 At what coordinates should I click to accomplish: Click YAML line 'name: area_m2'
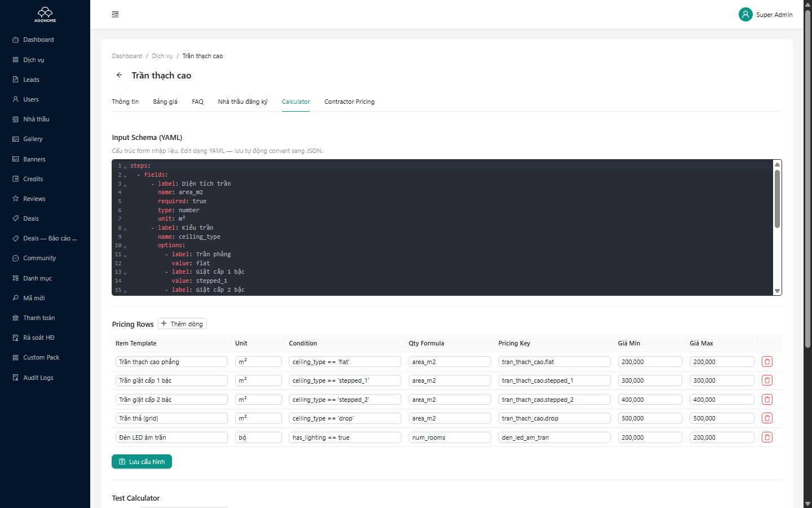coord(180,192)
